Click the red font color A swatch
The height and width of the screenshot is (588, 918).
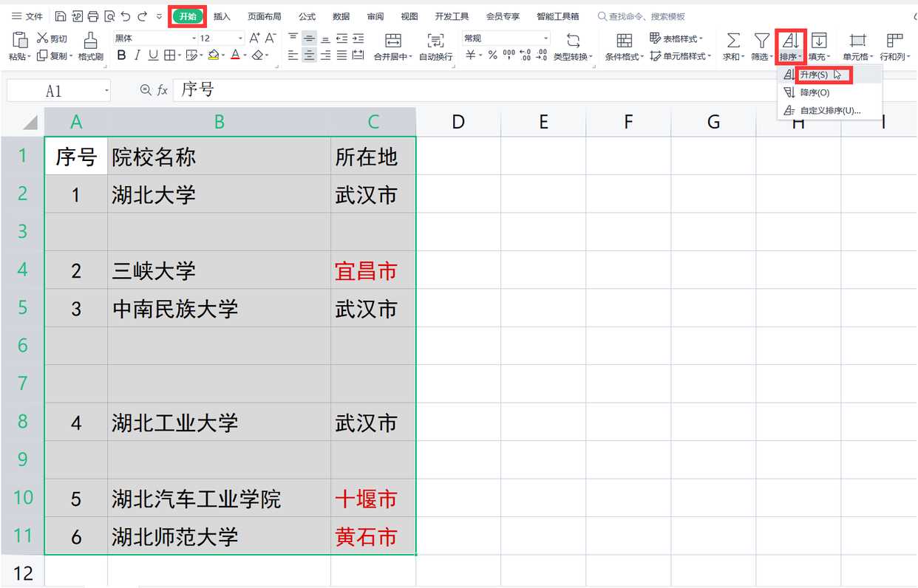point(234,55)
